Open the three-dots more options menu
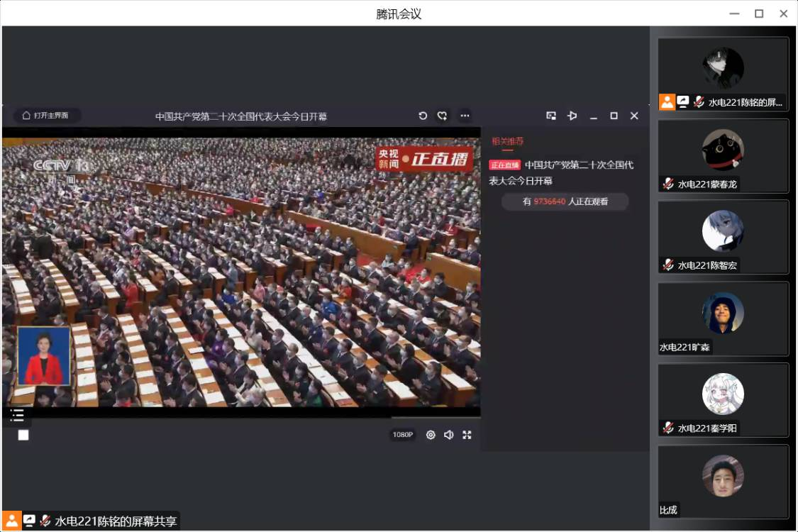Viewport: 798px width, 532px height. click(465, 116)
